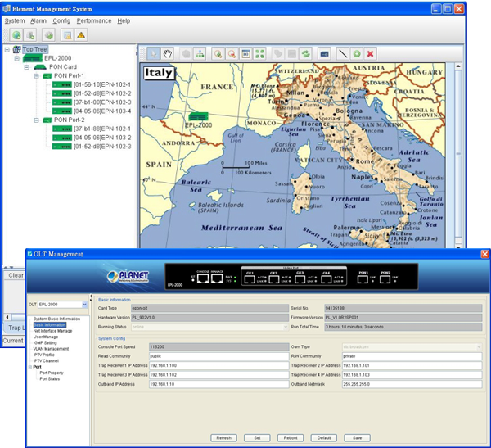491x448 pixels.
Task: Click the topology hierarchy layout icon
Action: tap(200, 54)
